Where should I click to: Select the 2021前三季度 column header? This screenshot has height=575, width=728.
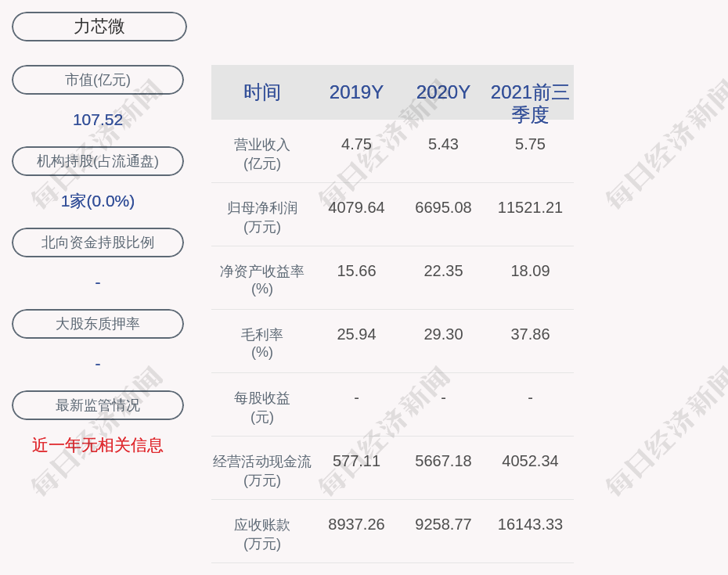[530, 102]
